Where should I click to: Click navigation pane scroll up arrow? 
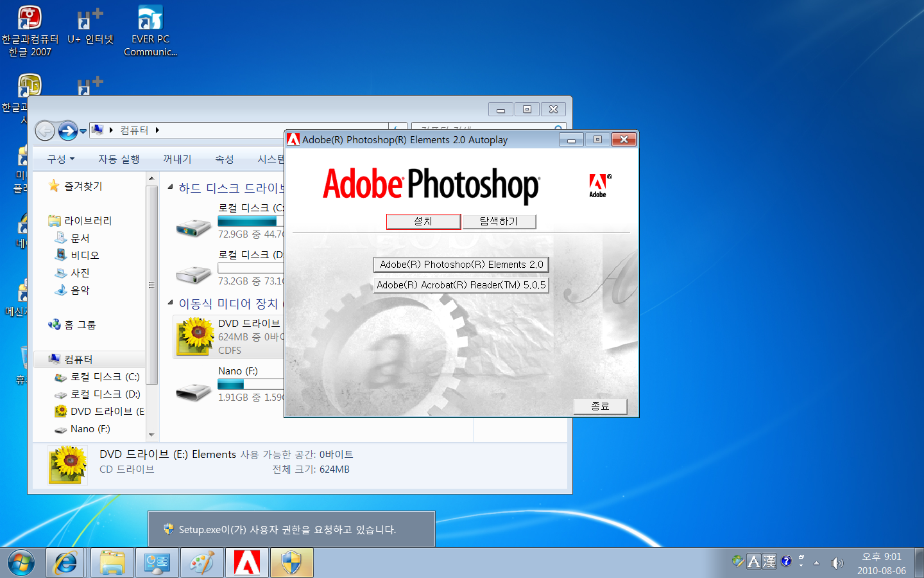coord(151,179)
